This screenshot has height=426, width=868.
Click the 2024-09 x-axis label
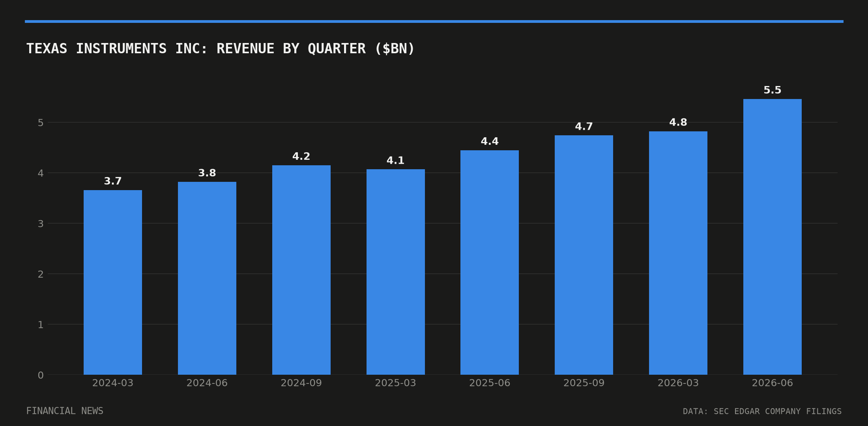click(301, 383)
